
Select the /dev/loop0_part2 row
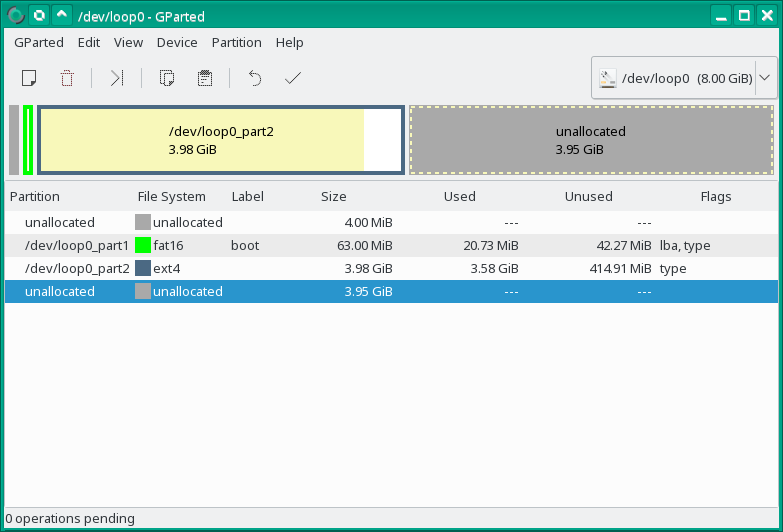pos(392,268)
